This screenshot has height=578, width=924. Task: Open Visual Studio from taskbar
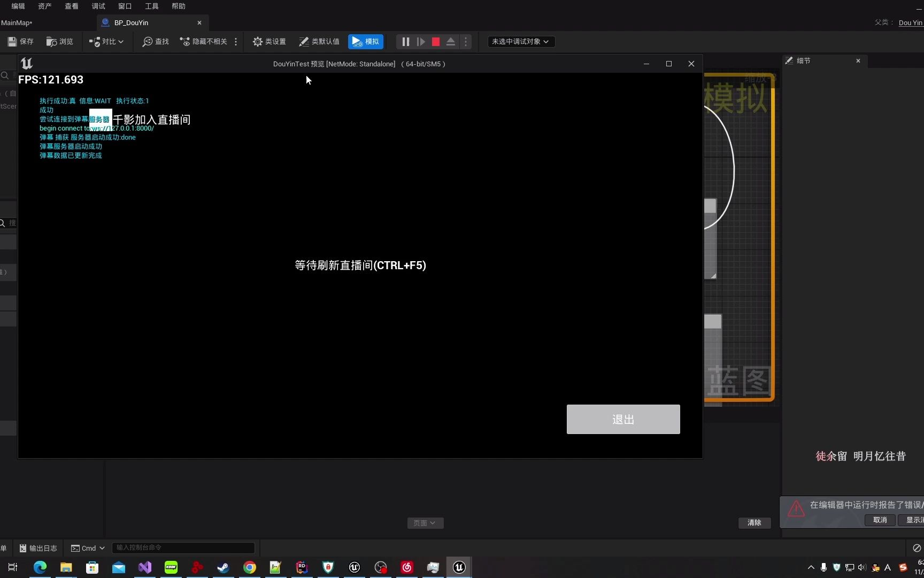[x=145, y=567]
